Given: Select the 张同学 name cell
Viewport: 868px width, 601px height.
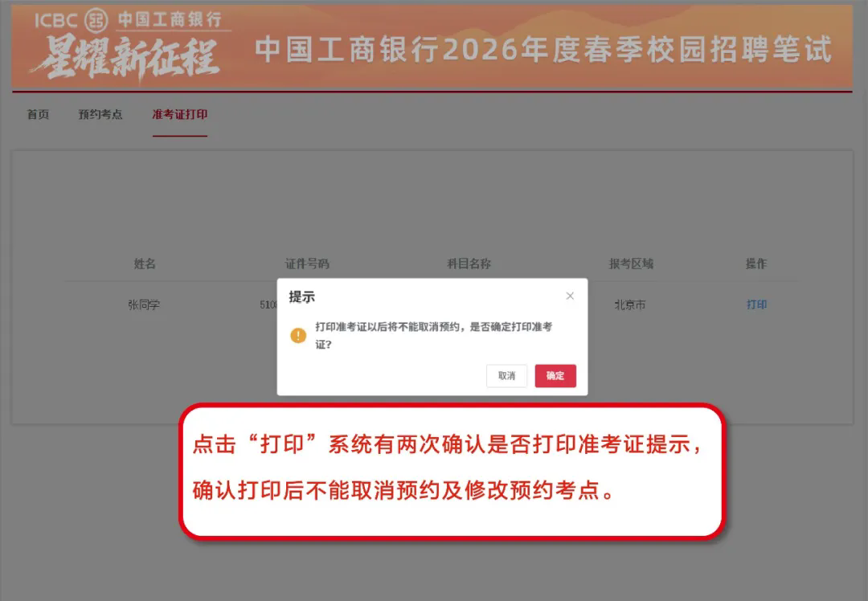Looking at the screenshot, I should coord(144,305).
